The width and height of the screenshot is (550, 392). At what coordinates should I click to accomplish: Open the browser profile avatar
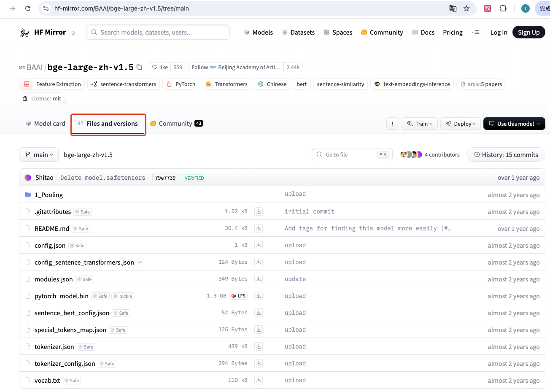point(526,8)
